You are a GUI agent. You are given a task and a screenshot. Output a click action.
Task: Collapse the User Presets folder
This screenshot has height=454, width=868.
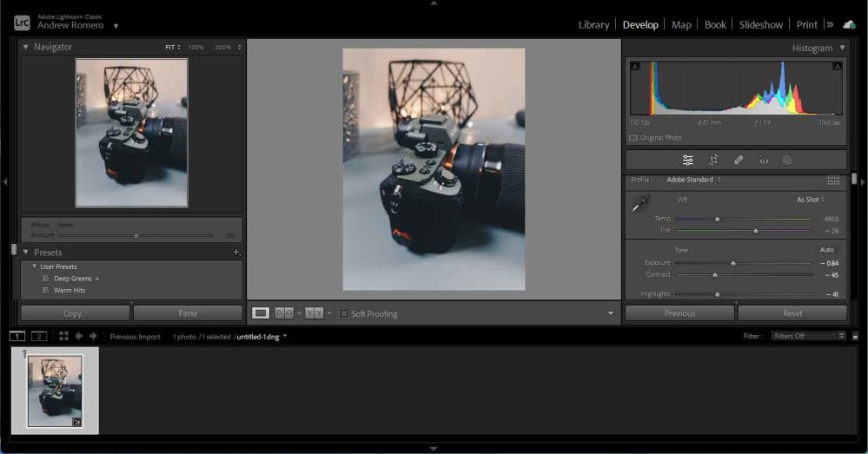point(35,266)
